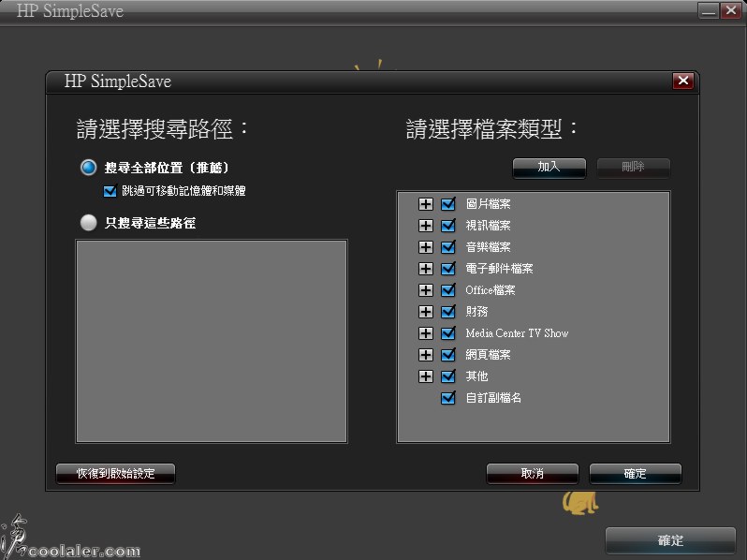The width and height of the screenshot is (747, 560).
Task: Select the Media Center TV Show label
Action: coord(517,333)
